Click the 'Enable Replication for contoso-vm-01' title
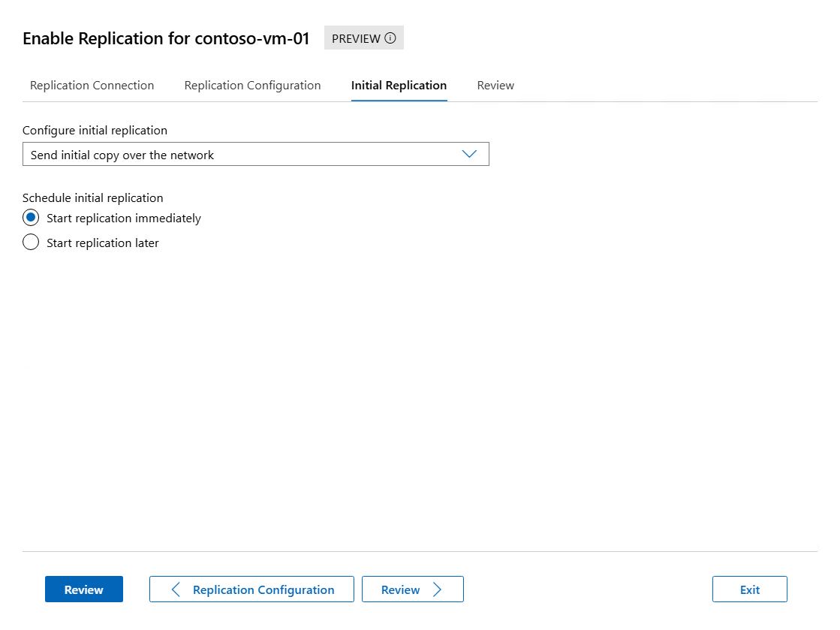Image resolution: width=840 pixels, height=630 pixels. pos(166,39)
